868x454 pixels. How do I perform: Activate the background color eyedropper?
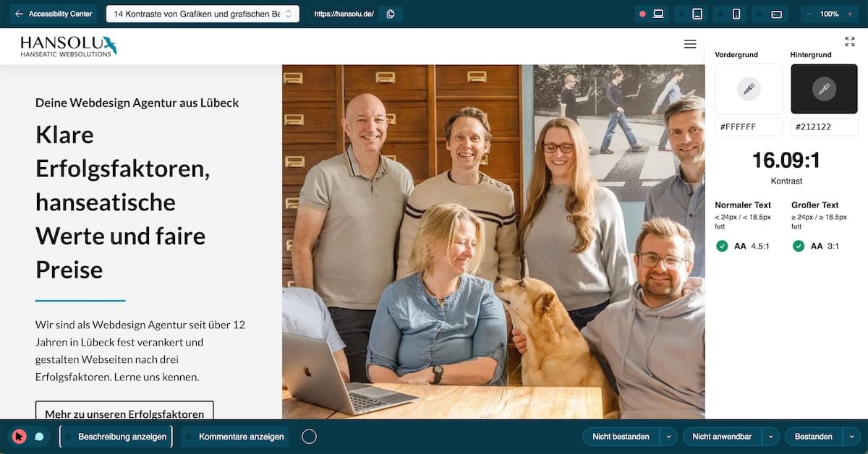click(x=824, y=89)
